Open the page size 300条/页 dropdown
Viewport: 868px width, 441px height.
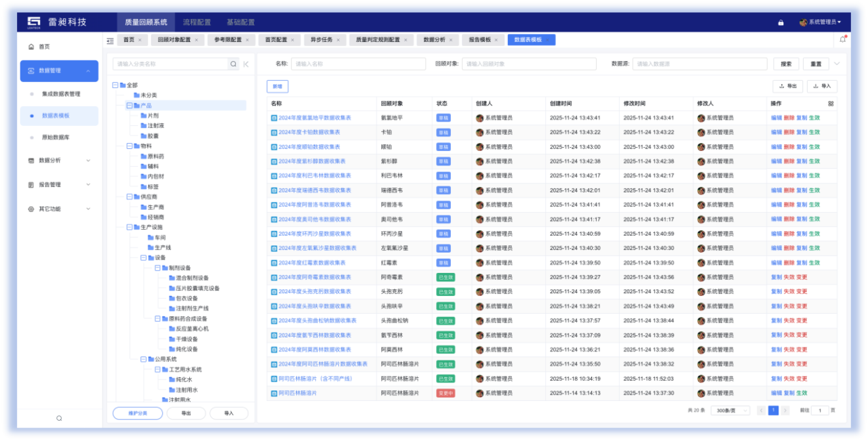730,411
